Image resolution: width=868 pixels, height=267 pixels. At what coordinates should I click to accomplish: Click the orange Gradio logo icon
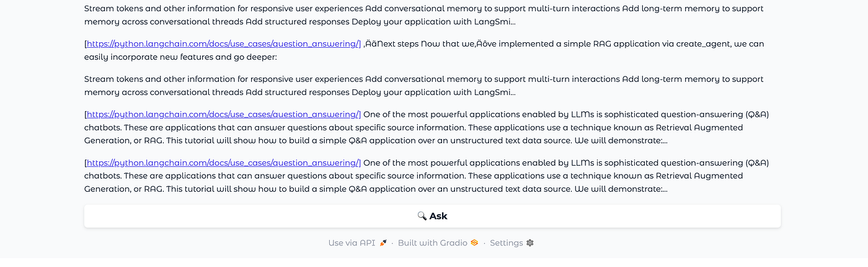pyautogui.click(x=474, y=243)
